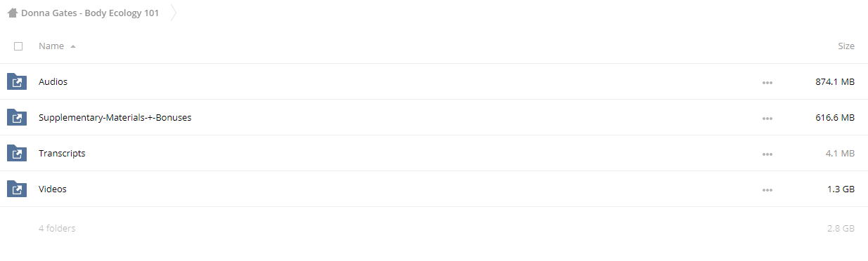
Task: Click the Transcripts shared folder icon
Action: (x=17, y=153)
